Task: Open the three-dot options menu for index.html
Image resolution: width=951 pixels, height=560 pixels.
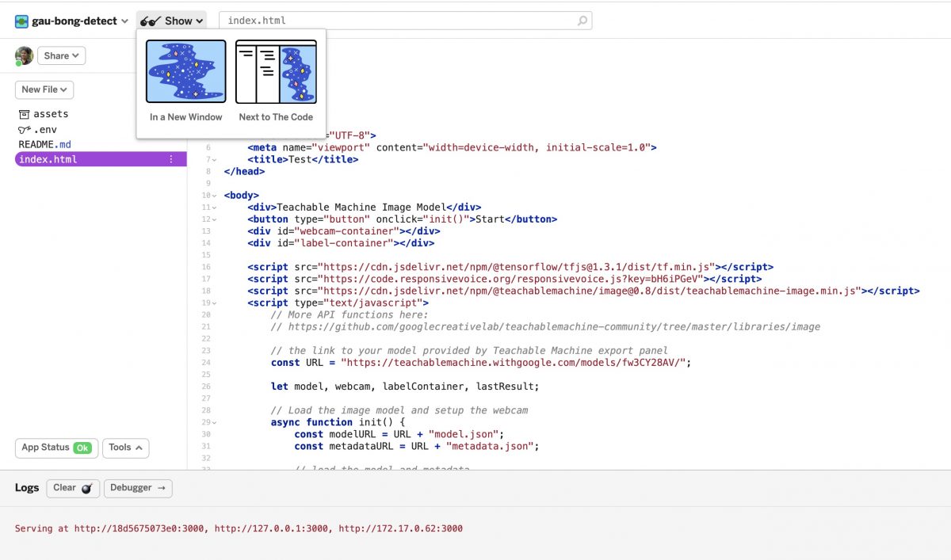Action: (x=170, y=159)
